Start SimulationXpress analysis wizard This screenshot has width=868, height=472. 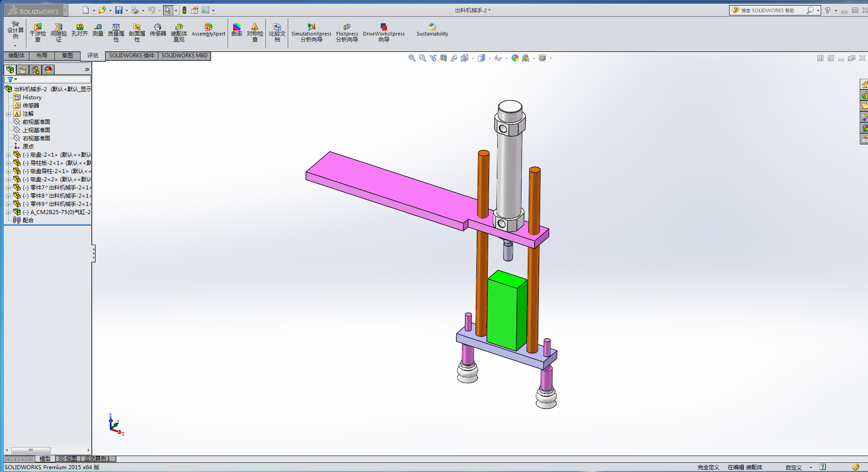click(x=311, y=32)
